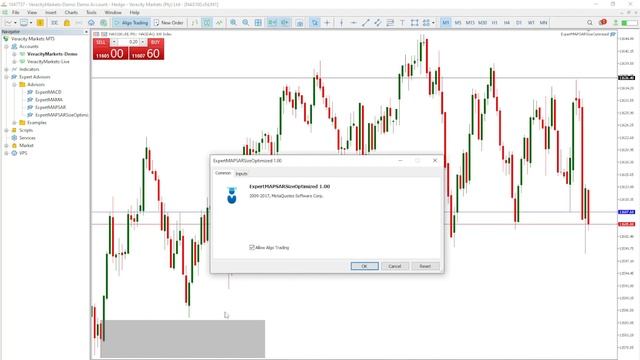Click the BUY one-click trading button
The image size is (640, 360).
point(147,49)
